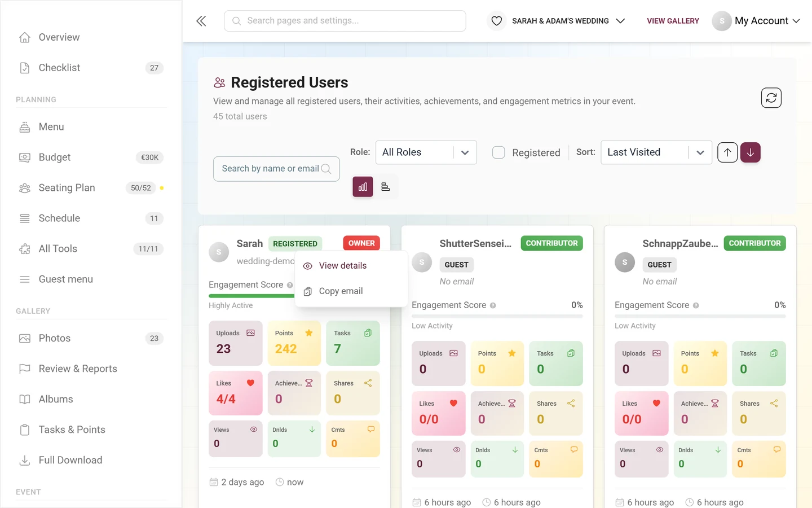The height and width of the screenshot is (508, 812).
Task: Click the Photos image icon
Action: coord(25,339)
